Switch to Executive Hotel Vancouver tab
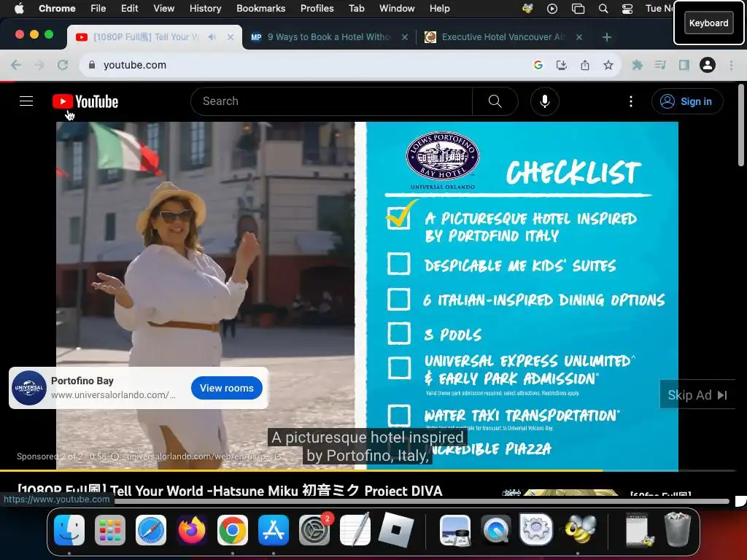The width and height of the screenshot is (747, 560). pos(503,36)
